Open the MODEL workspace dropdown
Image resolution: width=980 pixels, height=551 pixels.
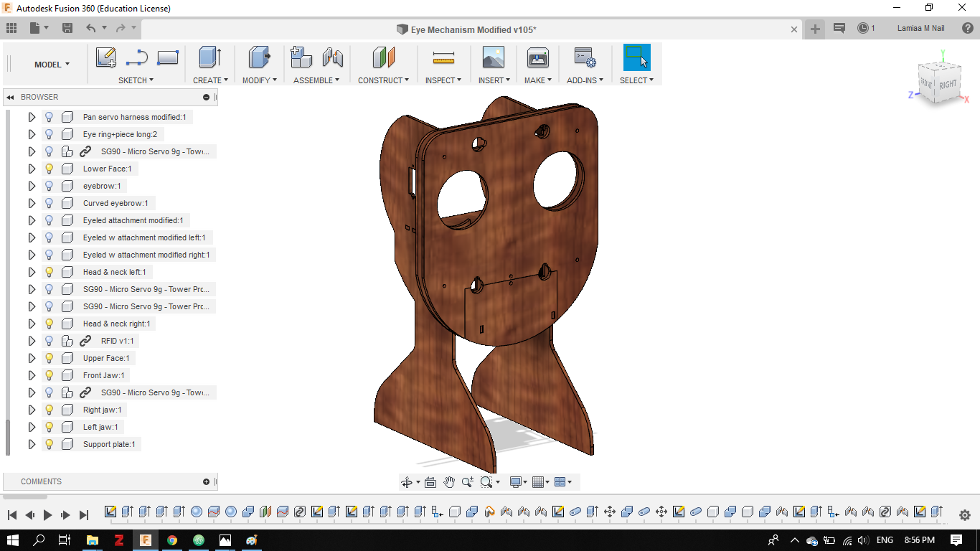pos(52,65)
